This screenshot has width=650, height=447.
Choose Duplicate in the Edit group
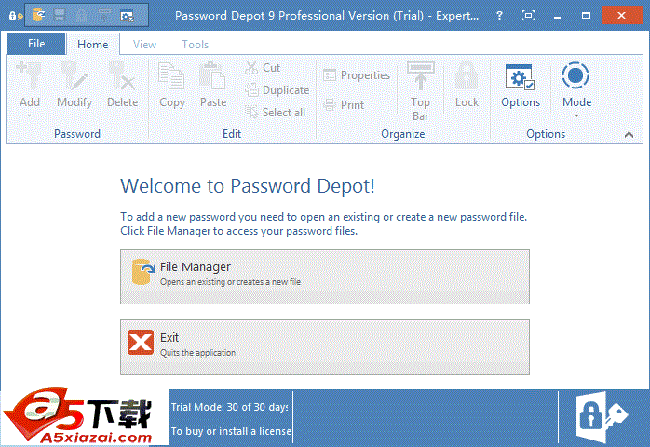tap(277, 90)
